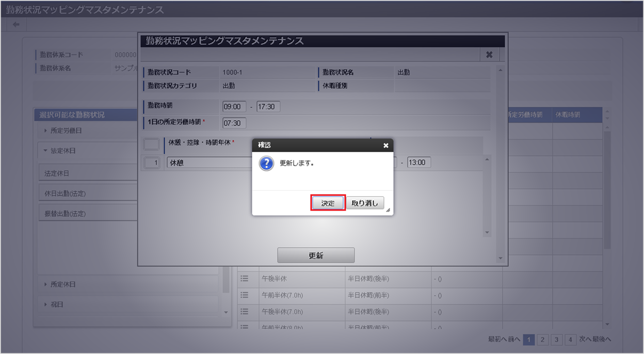This screenshot has width=644, height=354.
Task: Click list icon of 午前半休(7.0h) row
Action: click(245, 295)
